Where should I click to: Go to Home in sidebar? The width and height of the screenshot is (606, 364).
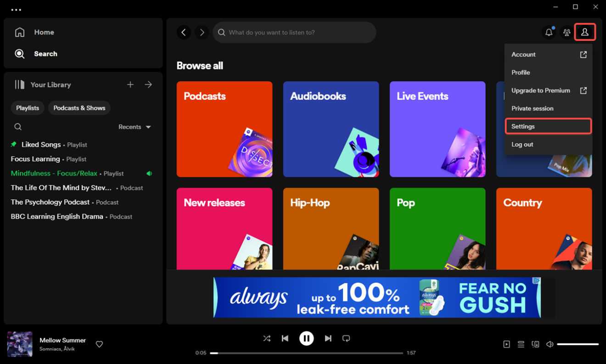[x=35, y=32]
